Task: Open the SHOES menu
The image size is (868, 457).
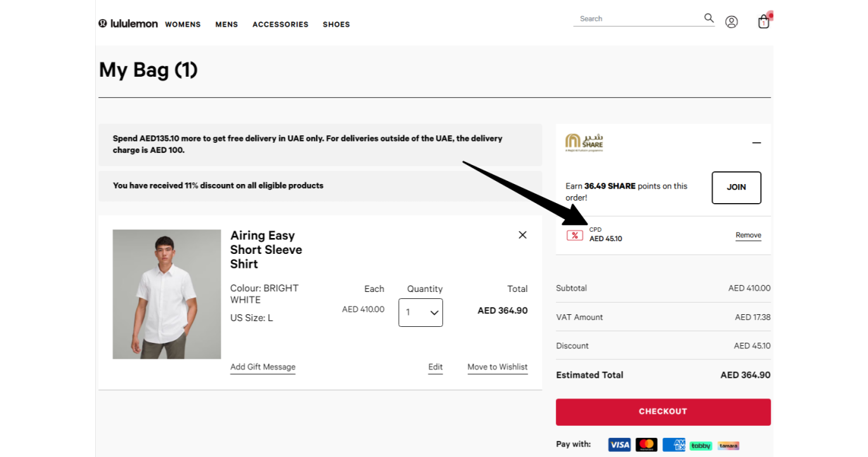Action: point(336,24)
